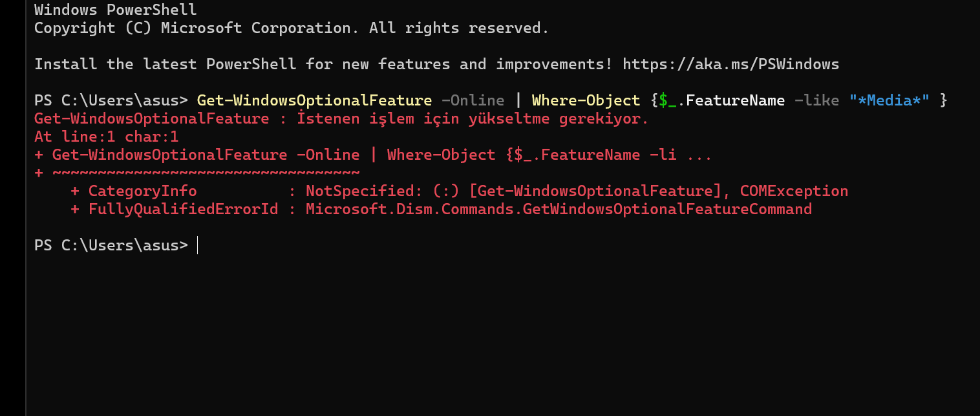Click the CategoryInfo label in the error

(x=142, y=191)
